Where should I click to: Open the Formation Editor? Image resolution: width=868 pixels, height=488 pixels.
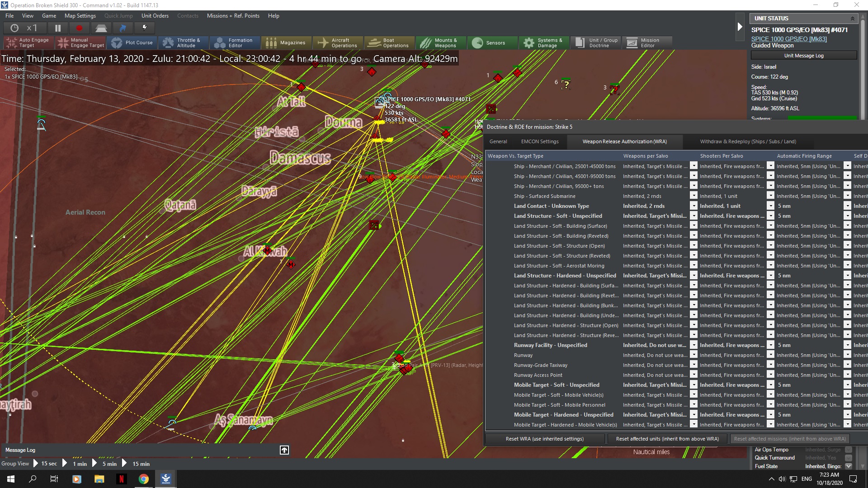click(x=235, y=43)
